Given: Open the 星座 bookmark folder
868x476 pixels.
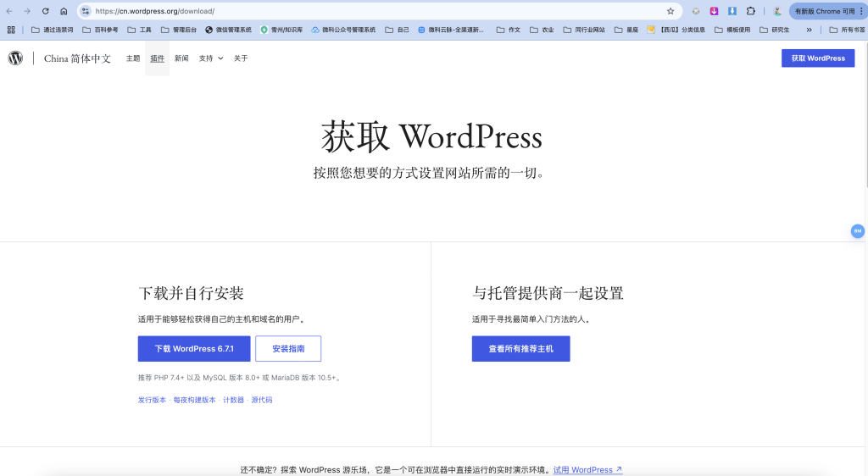Looking at the screenshot, I should 626,30.
